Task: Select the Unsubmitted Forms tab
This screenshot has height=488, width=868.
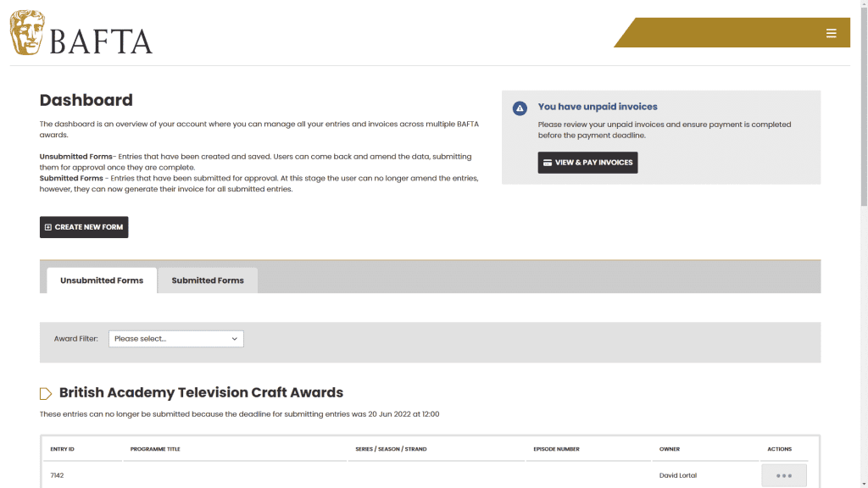Action: [x=102, y=280]
